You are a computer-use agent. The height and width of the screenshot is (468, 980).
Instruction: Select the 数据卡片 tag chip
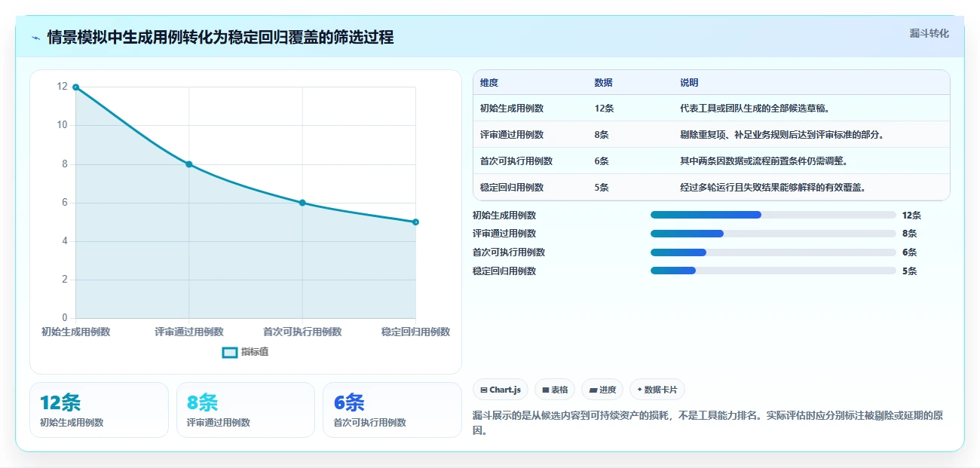pyautogui.click(x=657, y=390)
